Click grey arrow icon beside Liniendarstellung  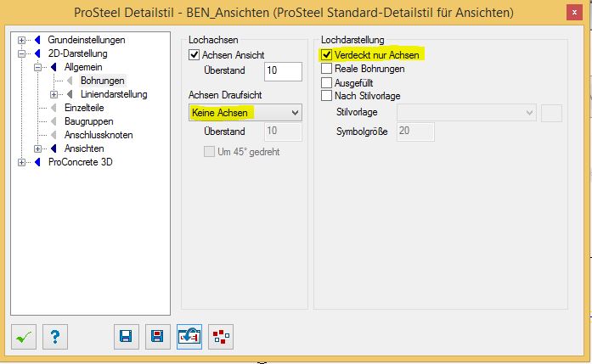(x=70, y=94)
